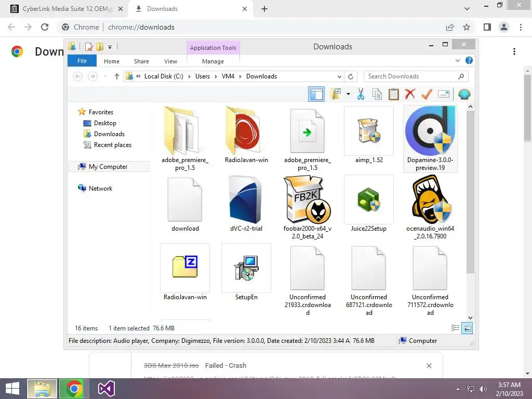The width and height of the screenshot is (532, 399).
Task: Click the Explorer help question mark icon
Action: tap(469, 60)
